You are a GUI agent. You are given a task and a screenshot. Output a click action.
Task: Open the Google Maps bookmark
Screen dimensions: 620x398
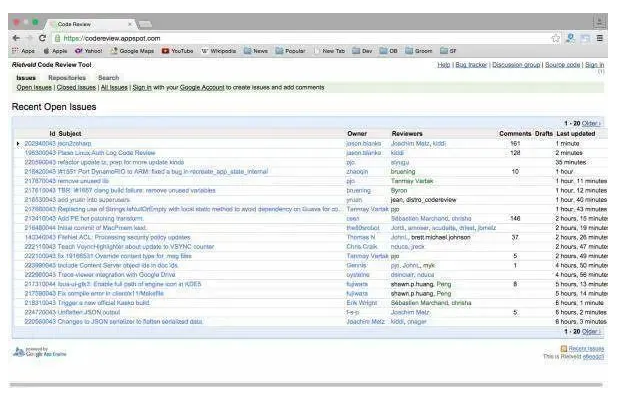click(132, 51)
